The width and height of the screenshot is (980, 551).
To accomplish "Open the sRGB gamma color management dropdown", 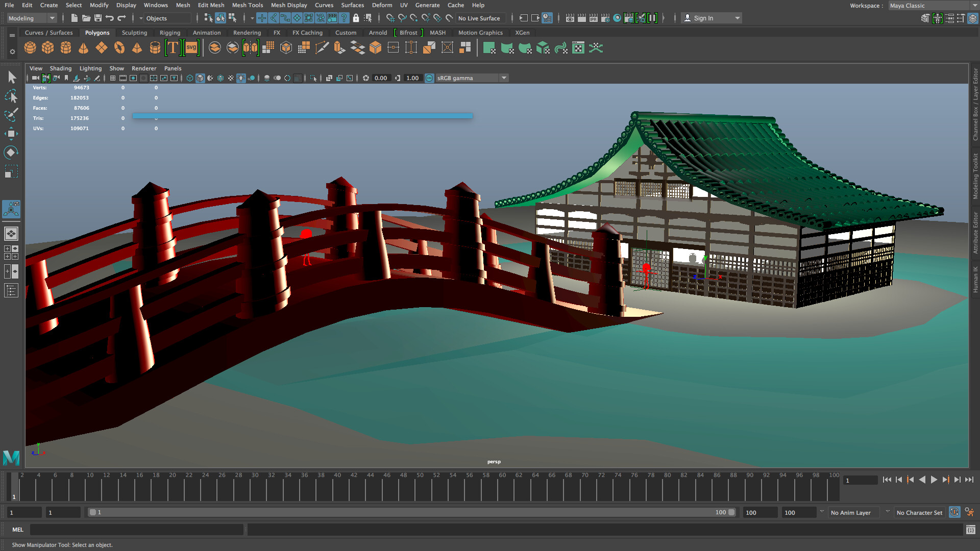I will pos(504,78).
